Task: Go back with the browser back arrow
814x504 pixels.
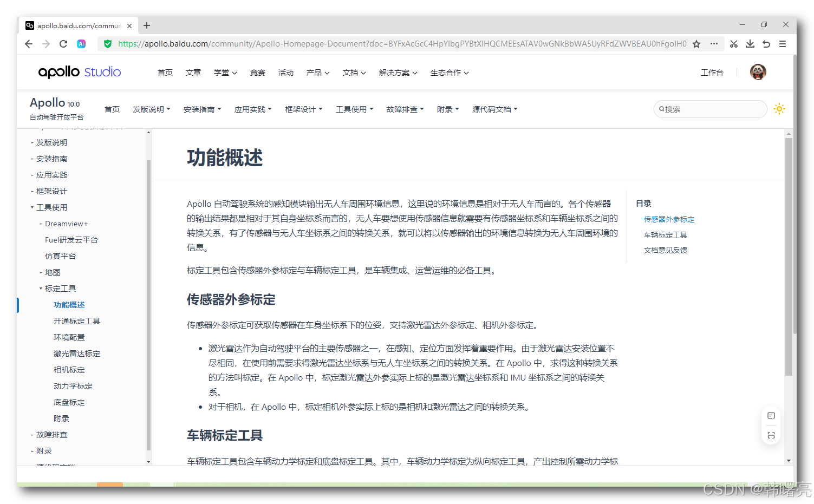Action: 29,44
